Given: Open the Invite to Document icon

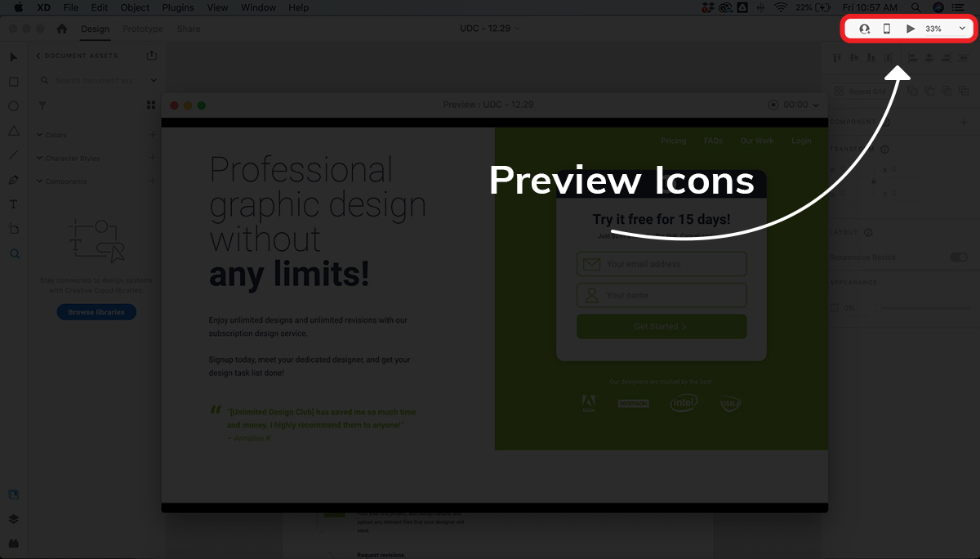Looking at the screenshot, I should click(864, 29).
